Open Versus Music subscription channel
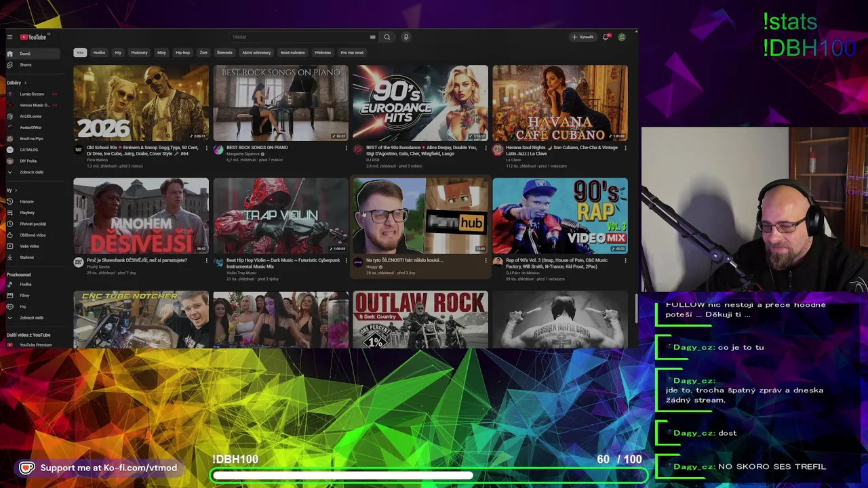The height and width of the screenshot is (488, 868). [x=33, y=105]
